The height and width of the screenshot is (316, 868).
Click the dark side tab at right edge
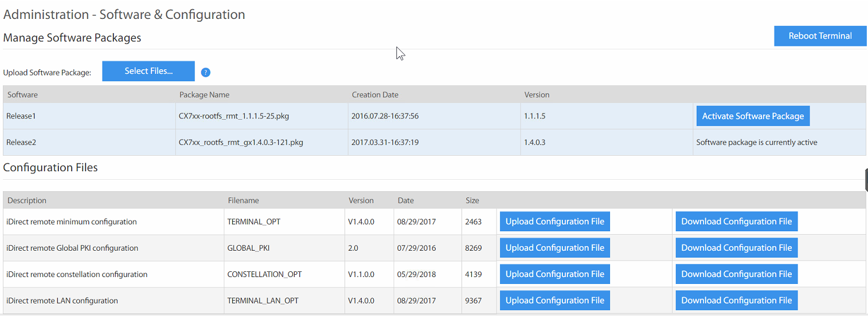[x=866, y=180]
